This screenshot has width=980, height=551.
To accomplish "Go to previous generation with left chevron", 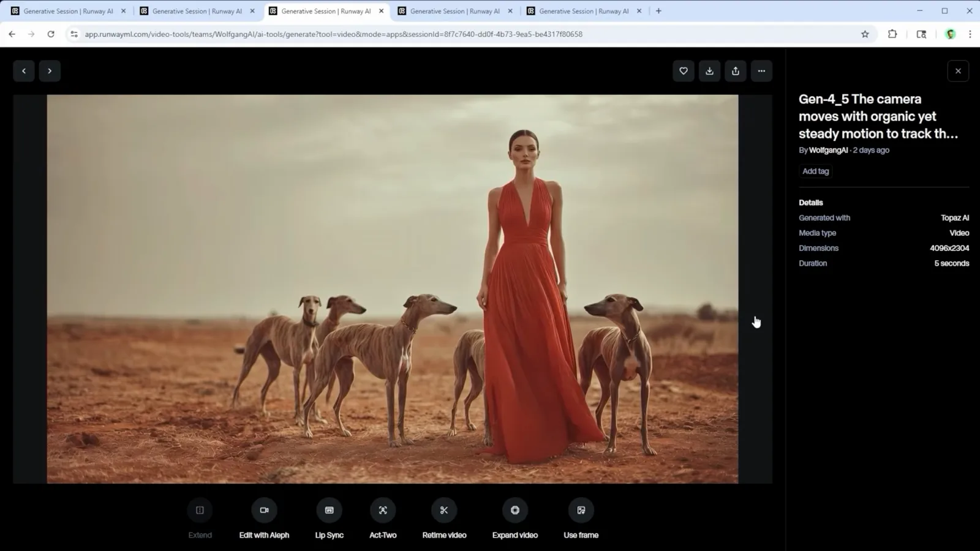I will pos(24,71).
